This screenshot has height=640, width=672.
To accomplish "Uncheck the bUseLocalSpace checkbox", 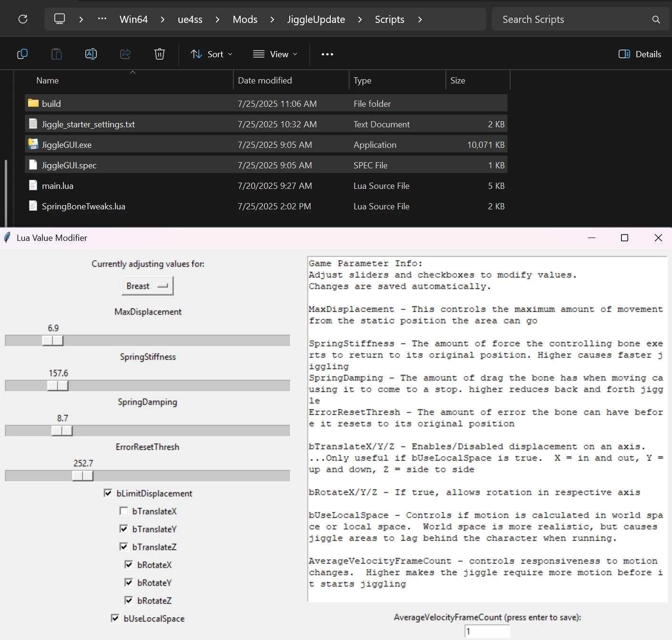I will (115, 619).
